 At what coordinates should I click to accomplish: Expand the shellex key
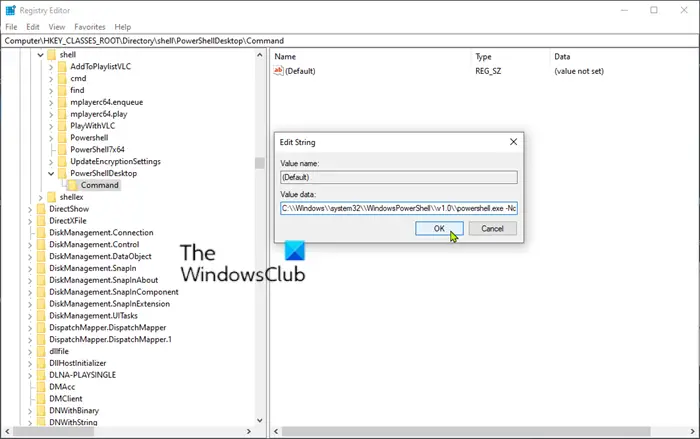[41, 197]
